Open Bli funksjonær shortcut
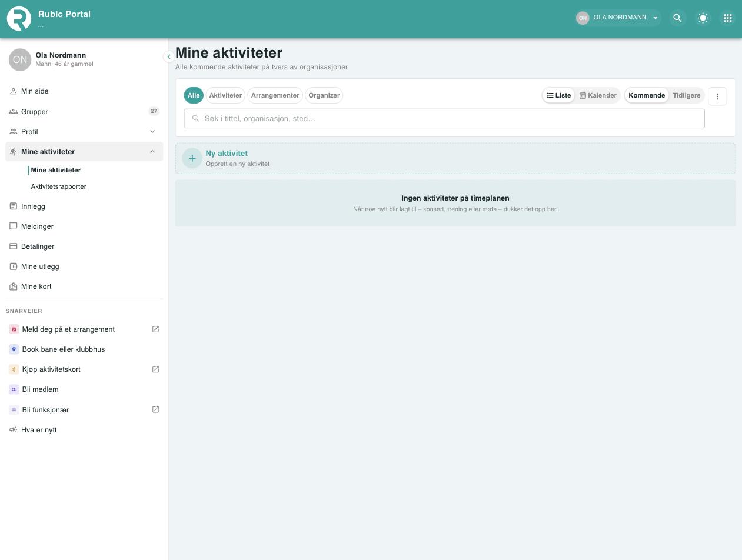The height and width of the screenshot is (560, 742). tap(84, 409)
